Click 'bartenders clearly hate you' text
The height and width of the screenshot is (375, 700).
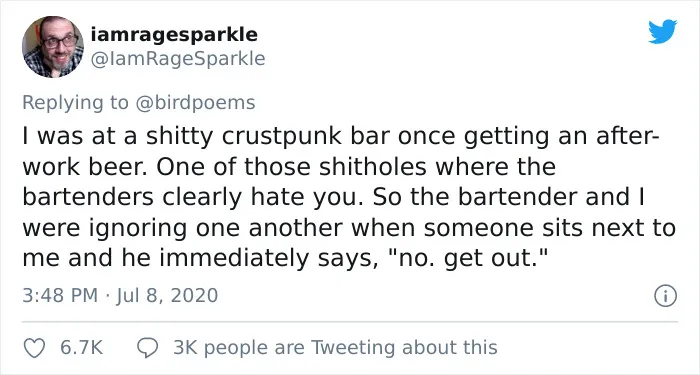(x=190, y=199)
